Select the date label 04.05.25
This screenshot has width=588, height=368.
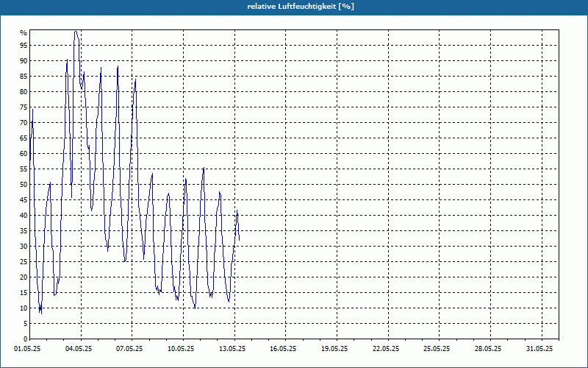tap(79, 349)
